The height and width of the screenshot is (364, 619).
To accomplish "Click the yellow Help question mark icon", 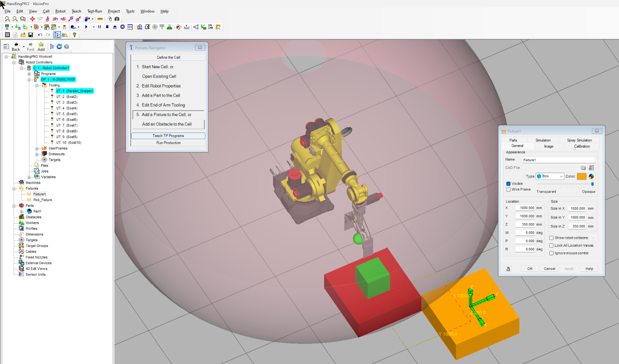I will [x=75, y=35].
